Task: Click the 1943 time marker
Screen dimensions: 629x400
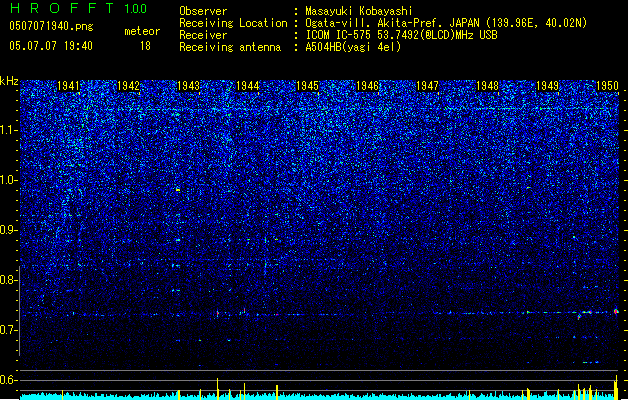Action: (x=188, y=86)
